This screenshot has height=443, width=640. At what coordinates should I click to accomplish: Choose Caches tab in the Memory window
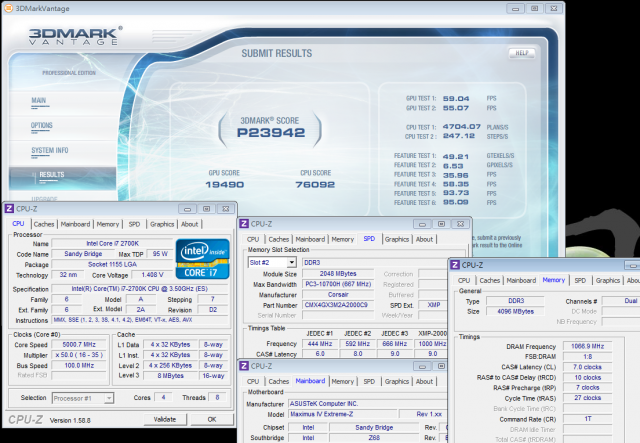point(490,280)
